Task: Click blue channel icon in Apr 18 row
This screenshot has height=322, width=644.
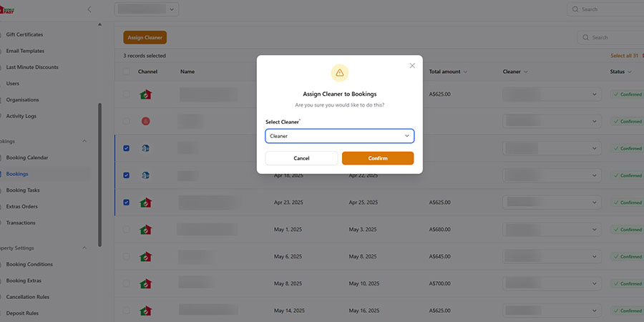Action: click(x=145, y=175)
